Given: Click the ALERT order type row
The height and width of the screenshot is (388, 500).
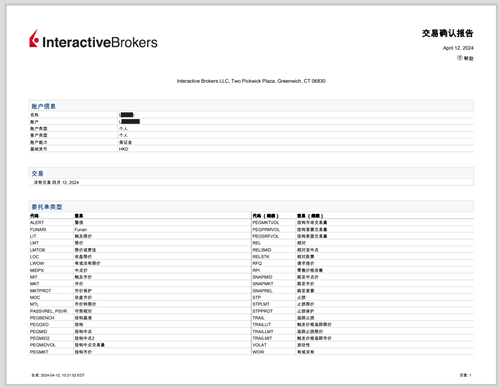Looking at the screenshot, I should [x=140, y=222].
